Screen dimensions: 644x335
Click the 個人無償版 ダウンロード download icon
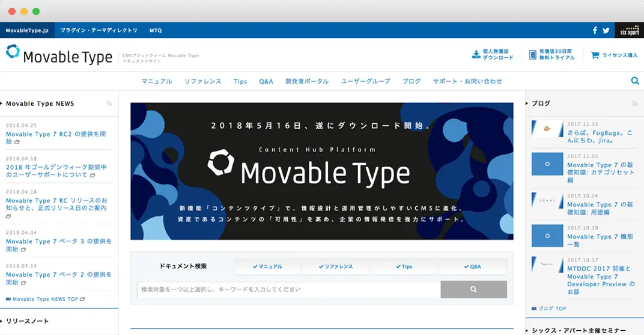tap(476, 55)
